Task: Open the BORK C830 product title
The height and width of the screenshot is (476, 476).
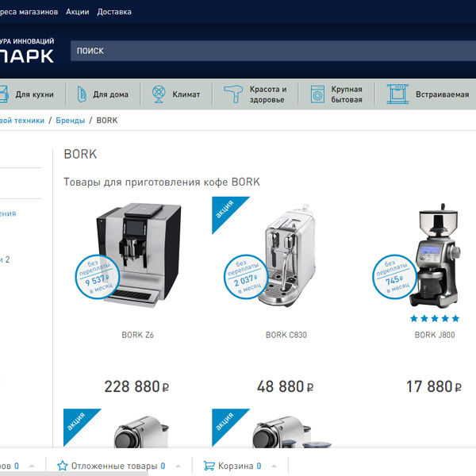Action: click(x=286, y=335)
